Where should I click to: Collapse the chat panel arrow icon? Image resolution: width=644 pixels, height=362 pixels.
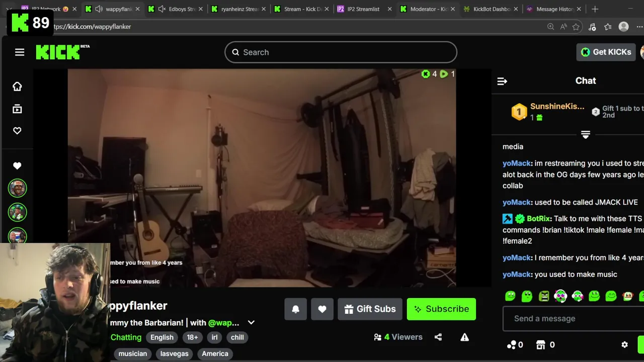point(502,81)
